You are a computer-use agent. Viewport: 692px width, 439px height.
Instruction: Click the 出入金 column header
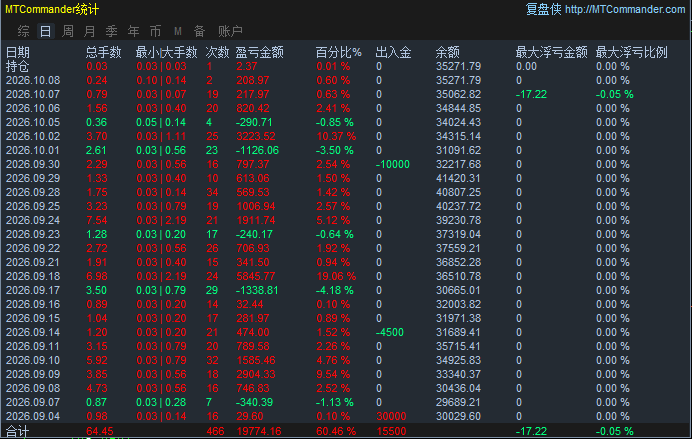click(393, 53)
